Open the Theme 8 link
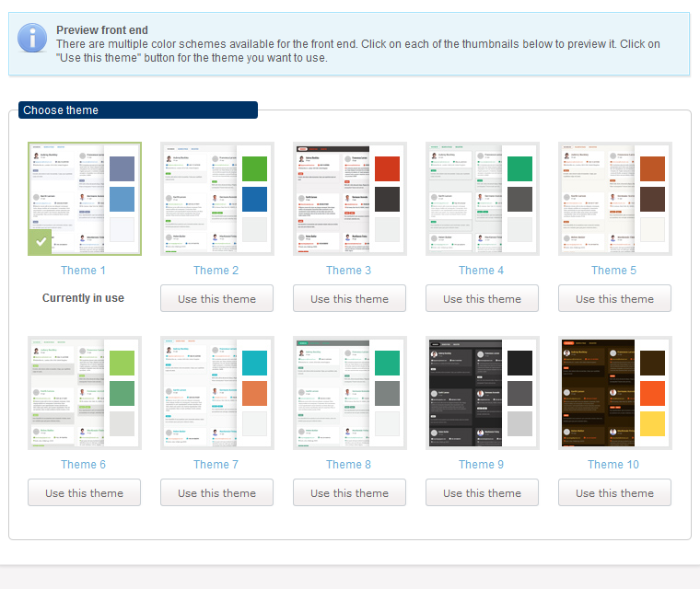Image resolution: width=700 pixels, height=589 pixels. [x=349, y=465]
